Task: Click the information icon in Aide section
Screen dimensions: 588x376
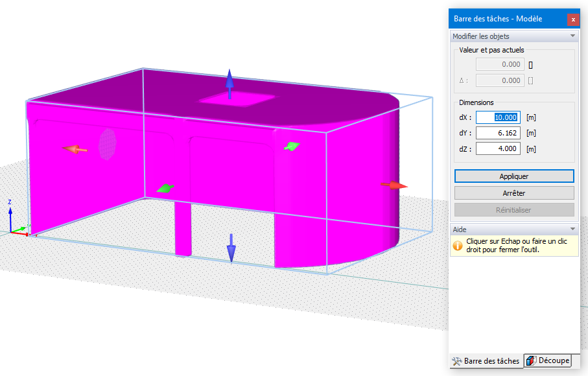Action: (x=458, y=246)
